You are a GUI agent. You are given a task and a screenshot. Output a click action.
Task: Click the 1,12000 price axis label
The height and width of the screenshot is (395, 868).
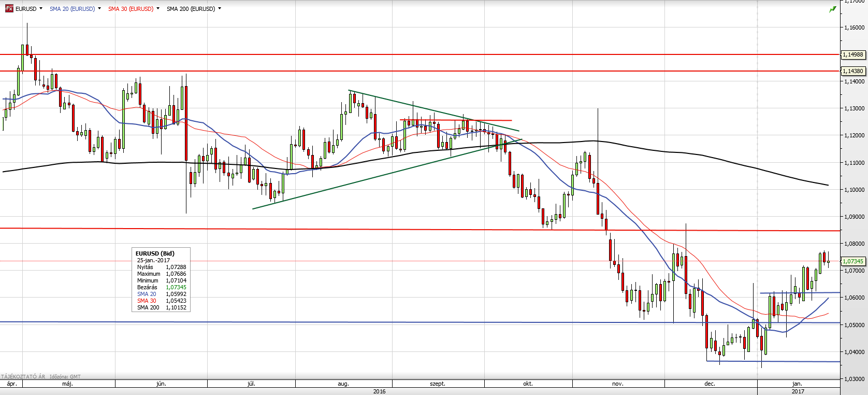(854, 135)
